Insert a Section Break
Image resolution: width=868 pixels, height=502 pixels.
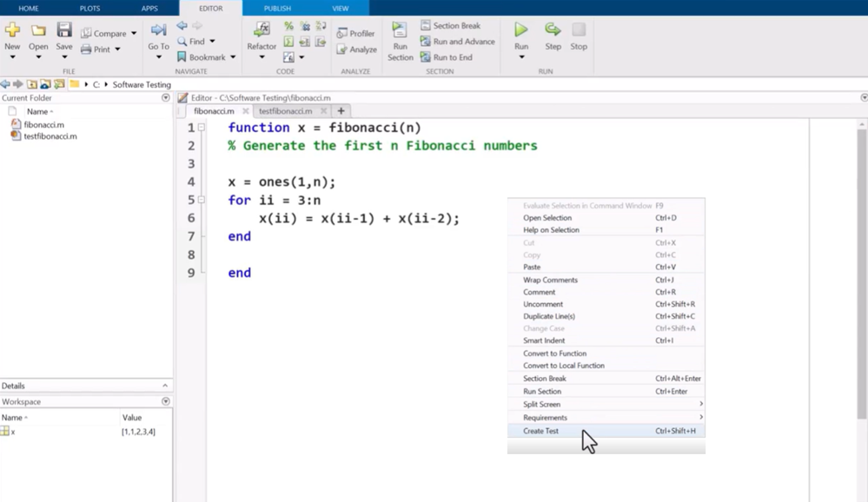(454, 25)
